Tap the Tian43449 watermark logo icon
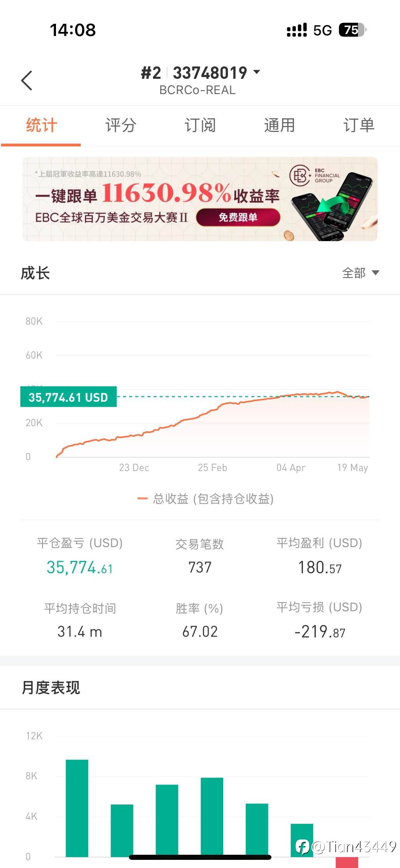Screen dimensions: 400x868 pos(302,847)
